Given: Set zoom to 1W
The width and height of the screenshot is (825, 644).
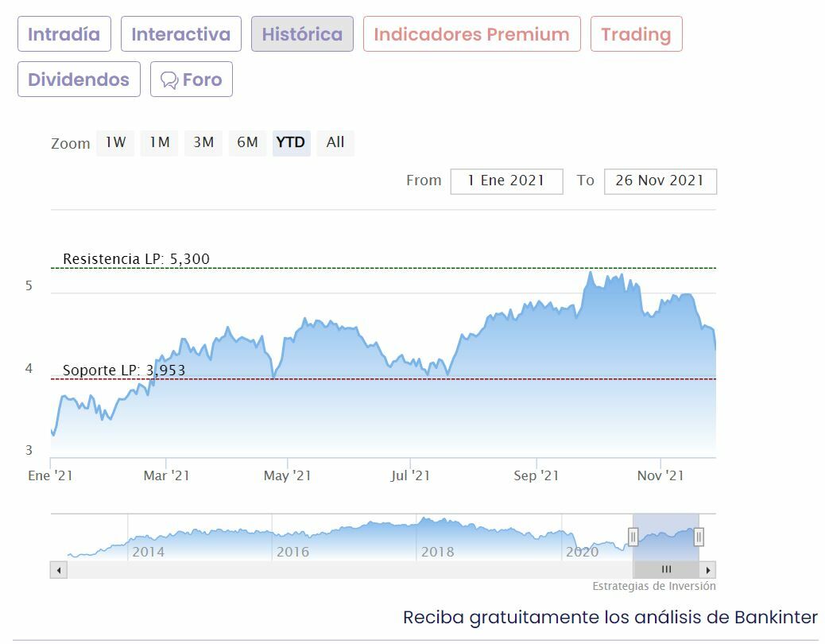Looking at the screenshot, I should pos(115,142).
